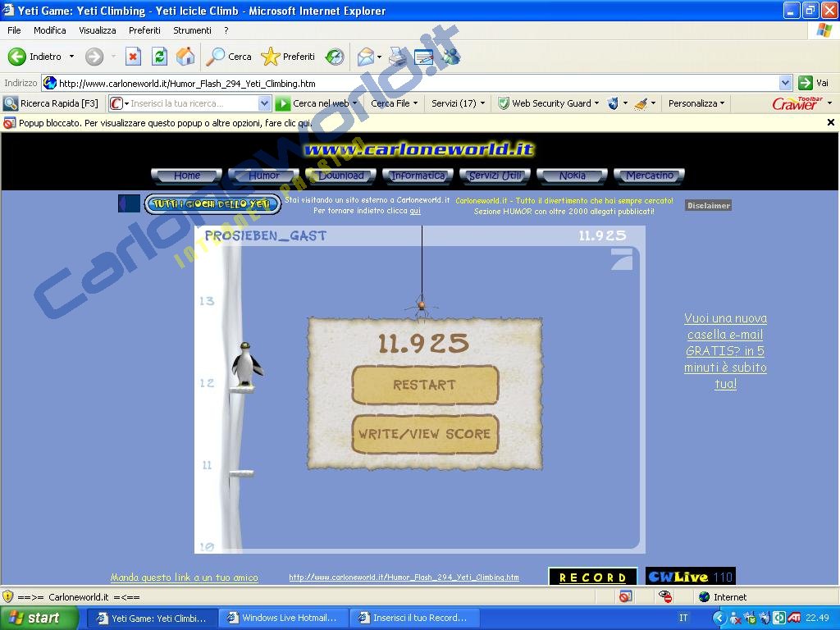This screenshot has width=840, height=630.
Task: Open the Web Security Guard dropdown
Action: pos(597,103)
